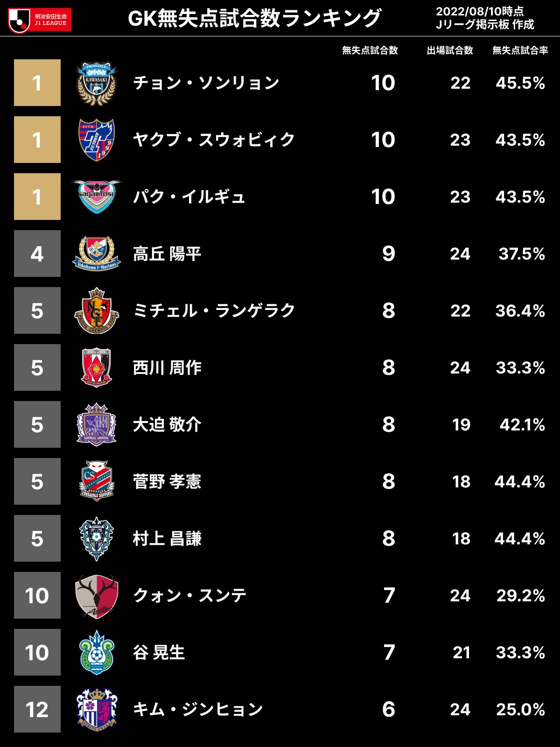This screenshot has height=747, width=560.
Task: Click the title GK無失点試合数ランキング
Action: 254,19
